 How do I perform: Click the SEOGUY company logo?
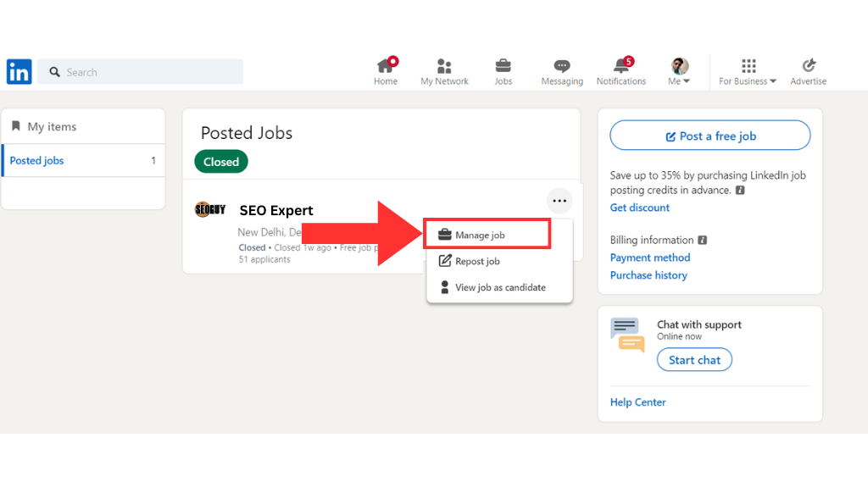210,210
